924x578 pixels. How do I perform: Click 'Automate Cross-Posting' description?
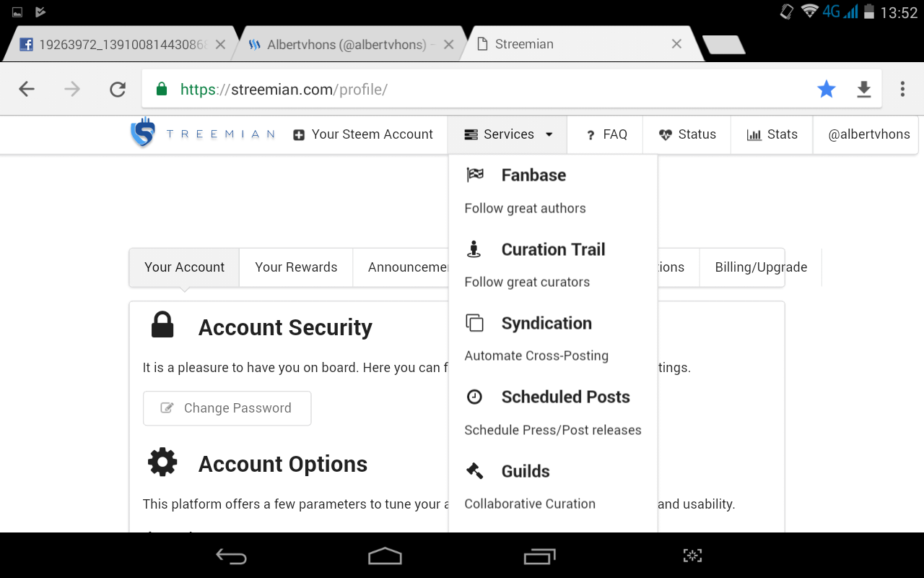(536, 355)
